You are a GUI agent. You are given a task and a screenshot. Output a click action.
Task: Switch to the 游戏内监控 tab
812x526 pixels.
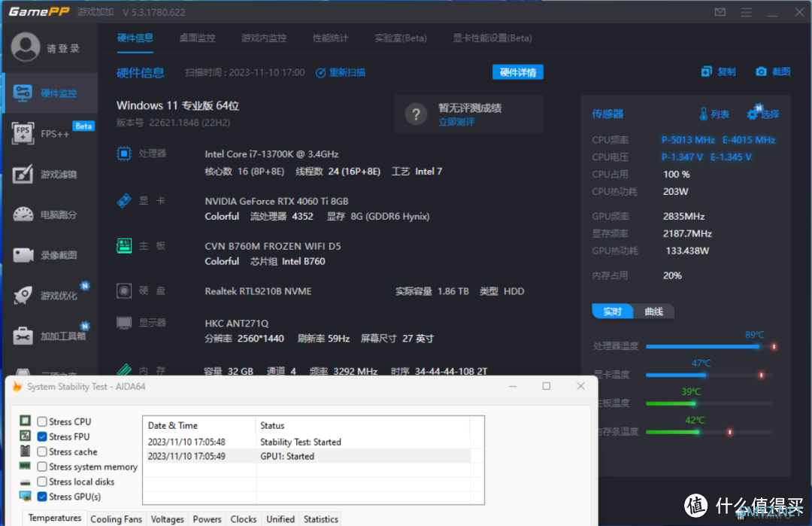[x=264, y=38]
